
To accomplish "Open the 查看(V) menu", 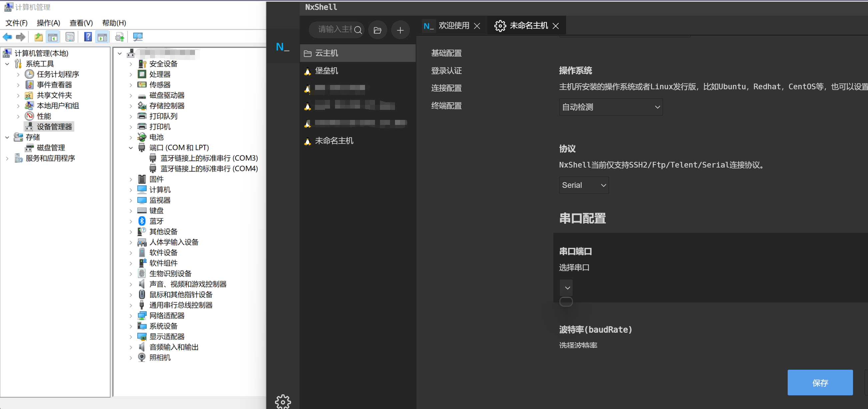I will point(81,23).
